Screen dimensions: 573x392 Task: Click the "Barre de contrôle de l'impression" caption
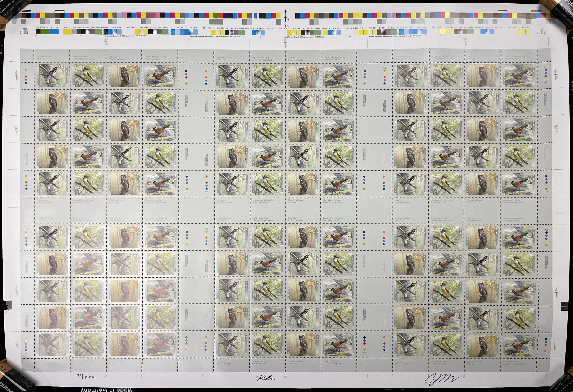click(x=201, y=37)
